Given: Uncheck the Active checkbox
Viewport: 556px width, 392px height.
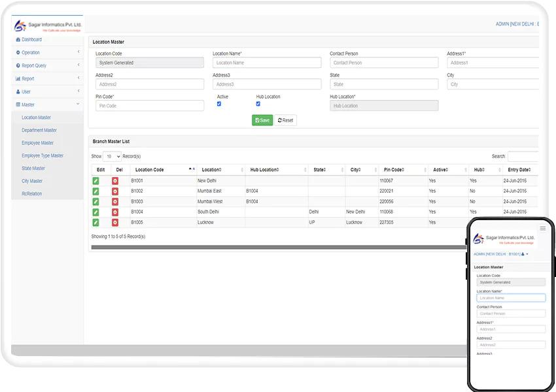Looking at the screenshot, I should tap(219, 104).
